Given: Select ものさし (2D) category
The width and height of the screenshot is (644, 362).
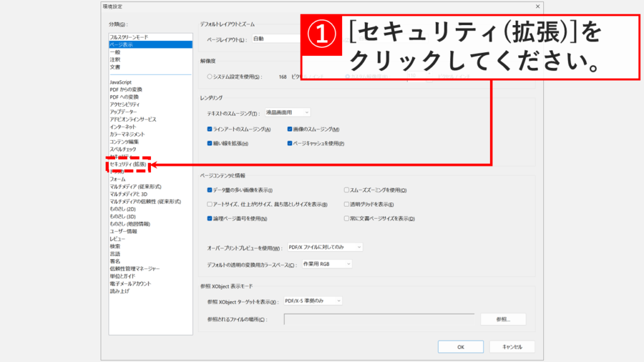Looking at the screenshot, I should click(x=123, y=209).
